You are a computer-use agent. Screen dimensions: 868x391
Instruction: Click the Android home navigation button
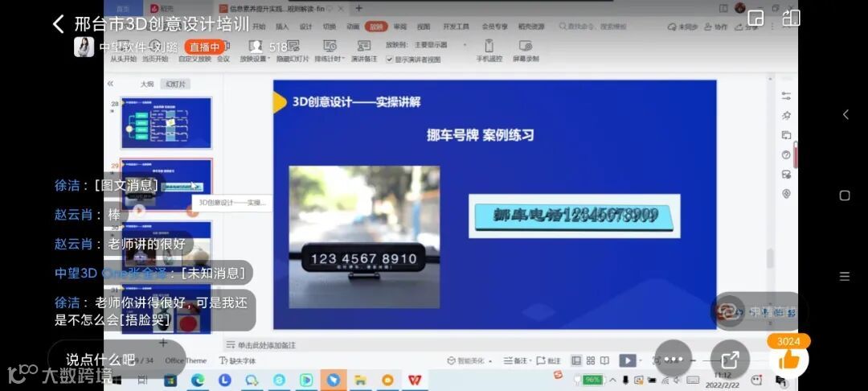point(844,195)
